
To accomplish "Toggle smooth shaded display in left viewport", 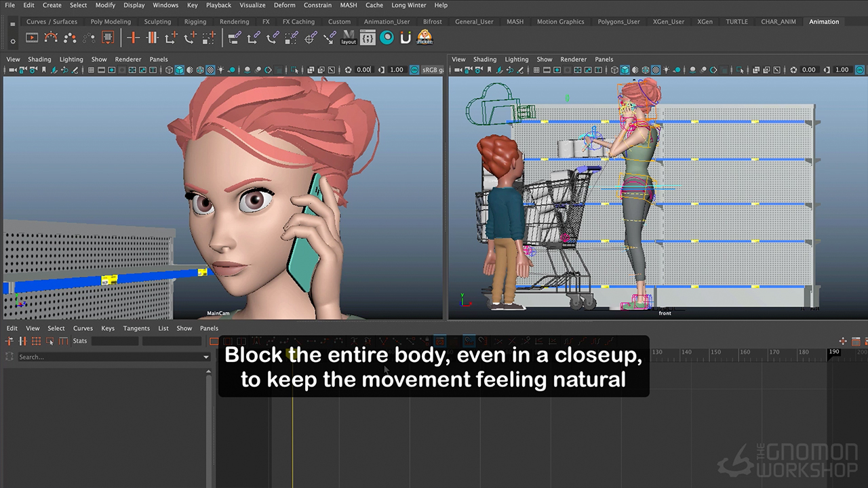I will 179,70.
